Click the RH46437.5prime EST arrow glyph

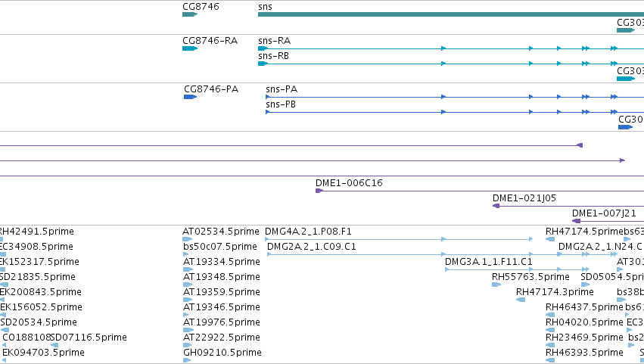(550, 315)
